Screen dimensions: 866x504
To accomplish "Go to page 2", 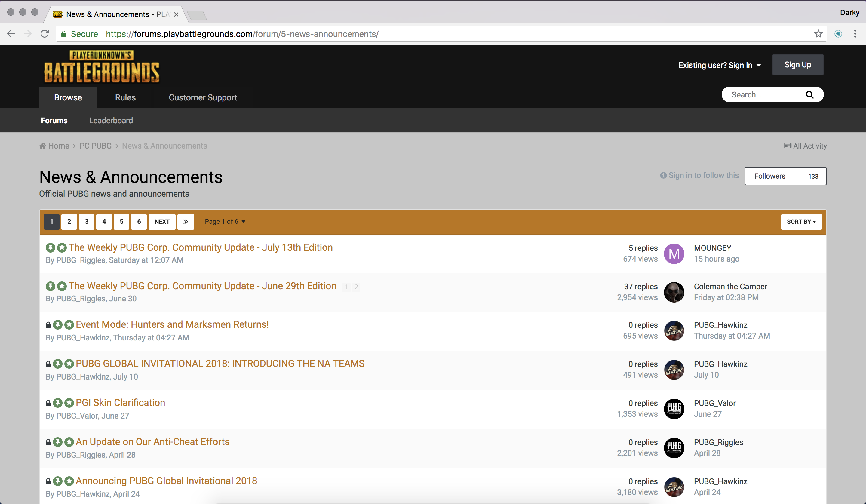I will 69,222.
